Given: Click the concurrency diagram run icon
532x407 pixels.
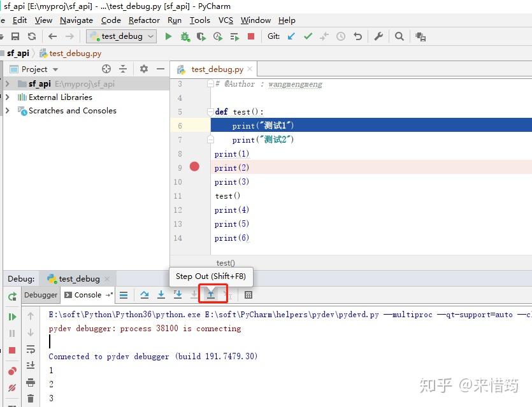Looking at the screenshot, I should (x=234, y=36).
